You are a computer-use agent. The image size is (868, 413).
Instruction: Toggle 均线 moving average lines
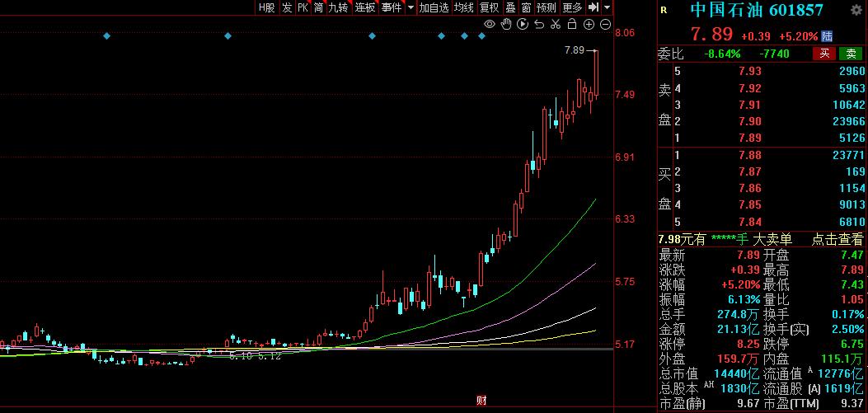464,7
